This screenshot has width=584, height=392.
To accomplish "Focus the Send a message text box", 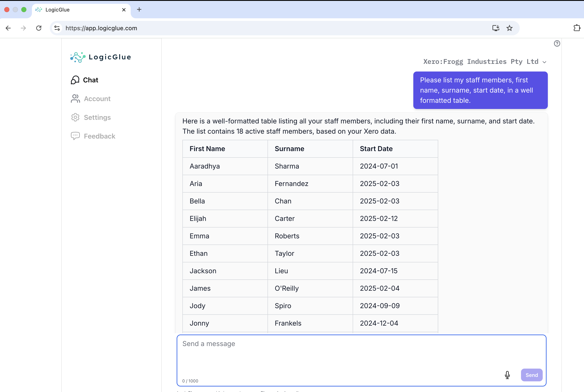I will click(x=361, y=360).
